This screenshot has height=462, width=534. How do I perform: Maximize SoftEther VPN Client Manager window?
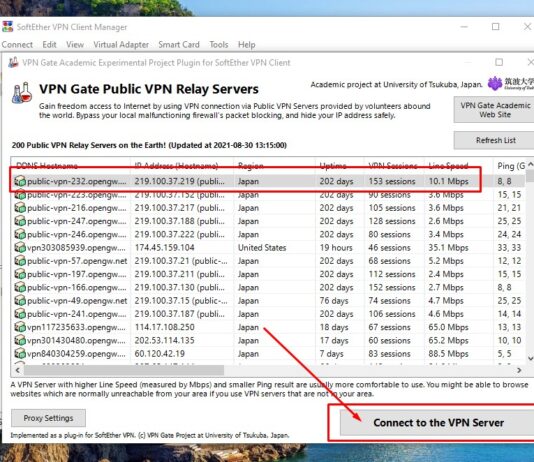click(x=496, y=27)
